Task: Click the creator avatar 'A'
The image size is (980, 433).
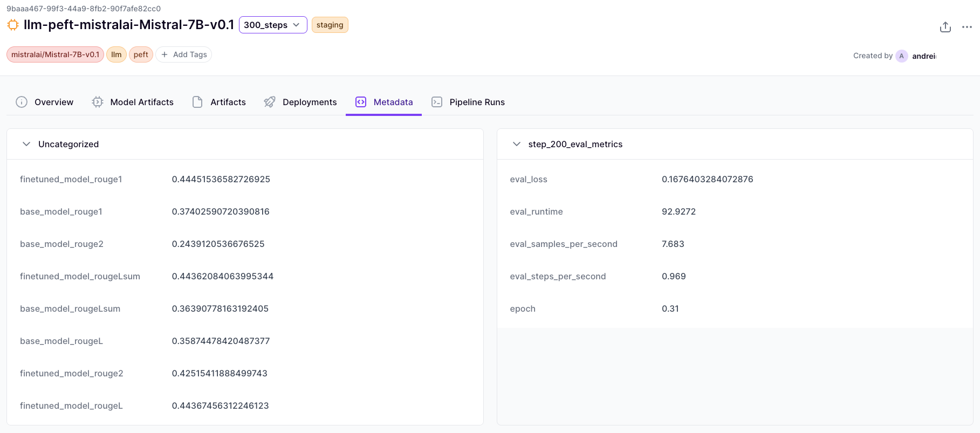Action: [x=901, y=56]
